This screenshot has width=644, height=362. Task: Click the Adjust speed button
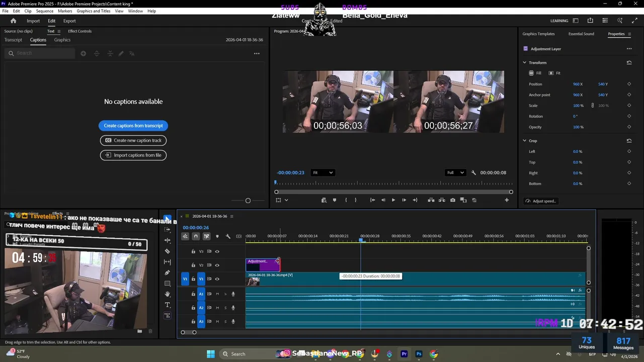(x=541, y=201)
